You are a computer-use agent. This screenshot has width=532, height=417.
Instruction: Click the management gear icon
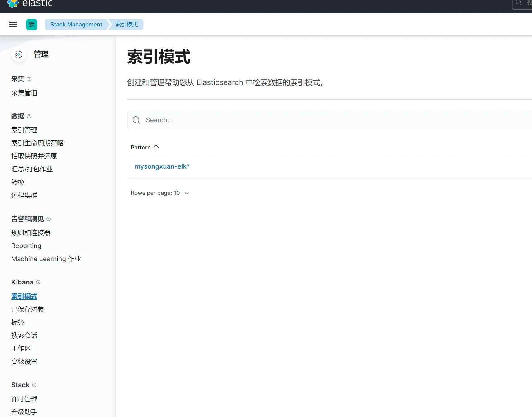click(19, 54)
